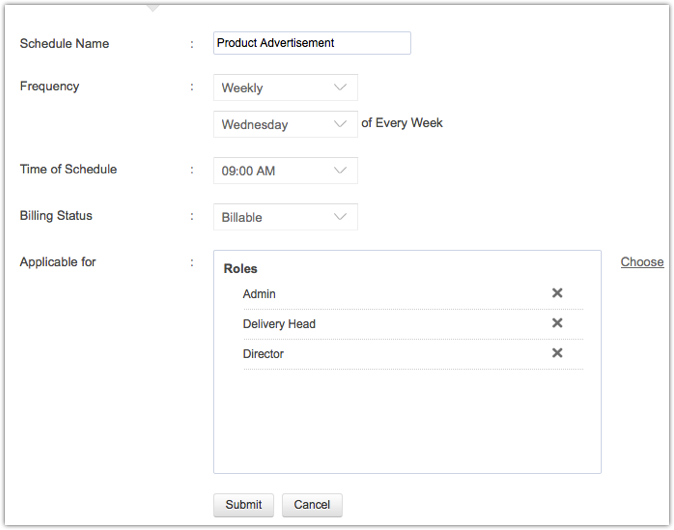
Task: Click the Roles heading in list
Action: (240, 269)
